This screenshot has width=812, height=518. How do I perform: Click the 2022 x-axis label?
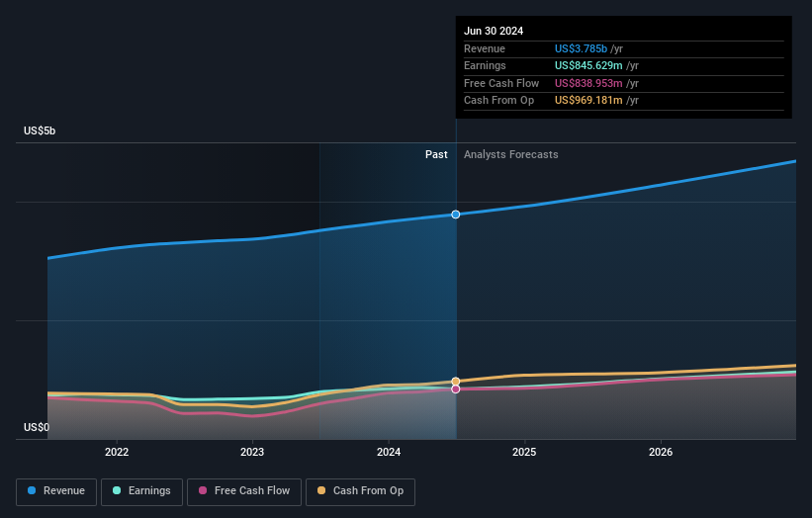click(x=117, y=452)
